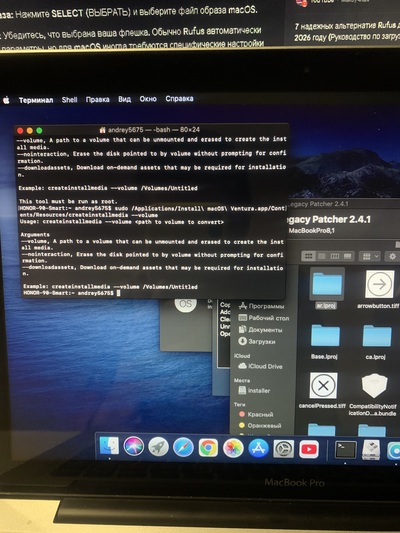400x533 pixels.
Task: Click the line 'This tool must be run as root.'
Action: point(68,201)
